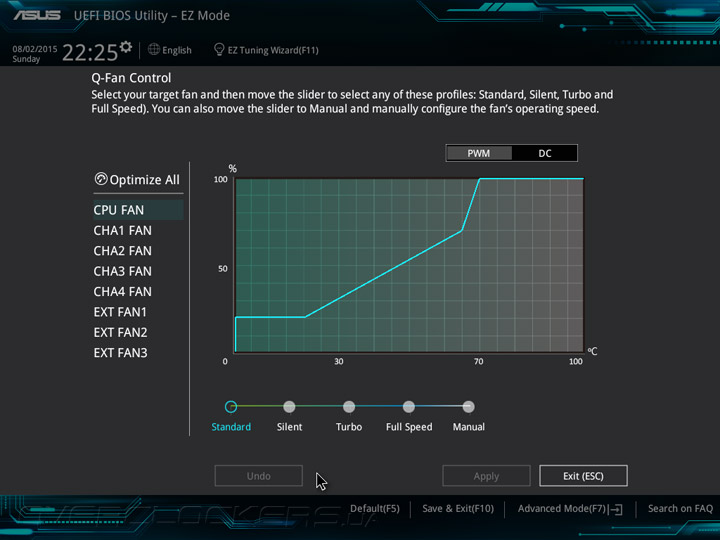Switch fan control to DC mode

tap(545, 153)
